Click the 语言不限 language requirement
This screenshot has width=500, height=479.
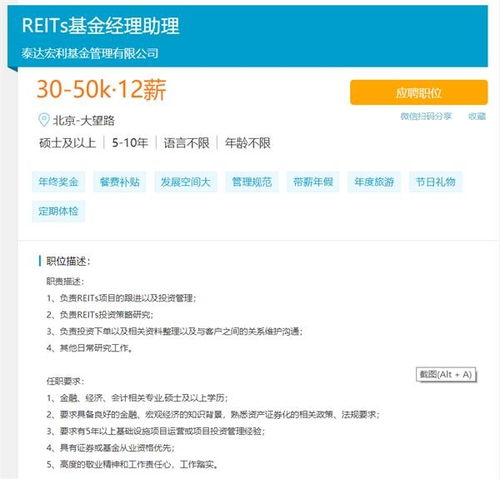pos(186,143)
